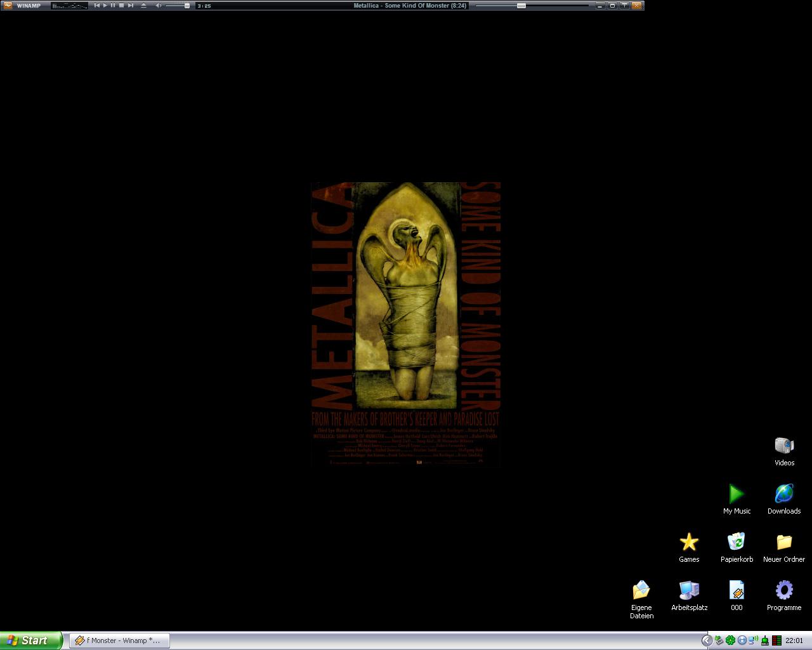Select the My Music desktop icon

[x=737, y=500]
